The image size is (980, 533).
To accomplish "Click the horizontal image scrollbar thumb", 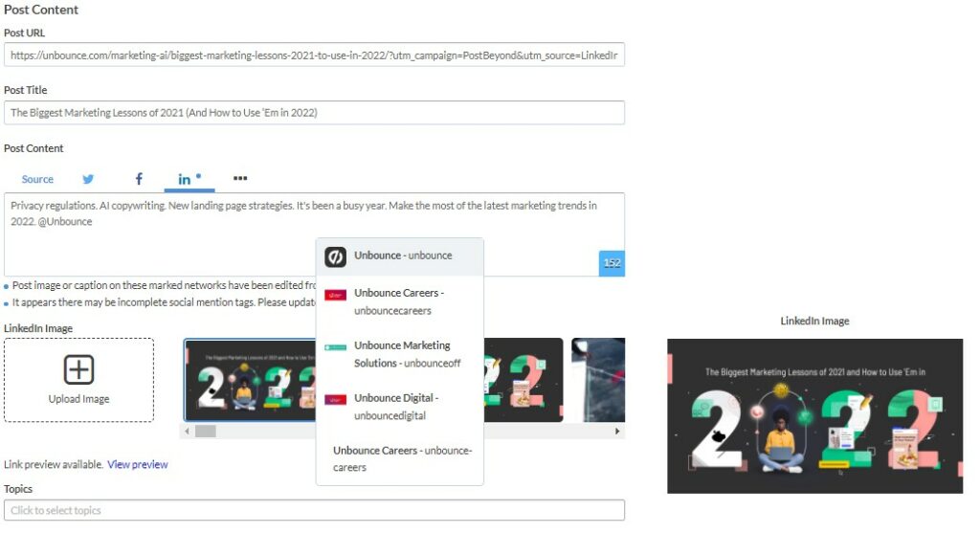I will 206,432.
